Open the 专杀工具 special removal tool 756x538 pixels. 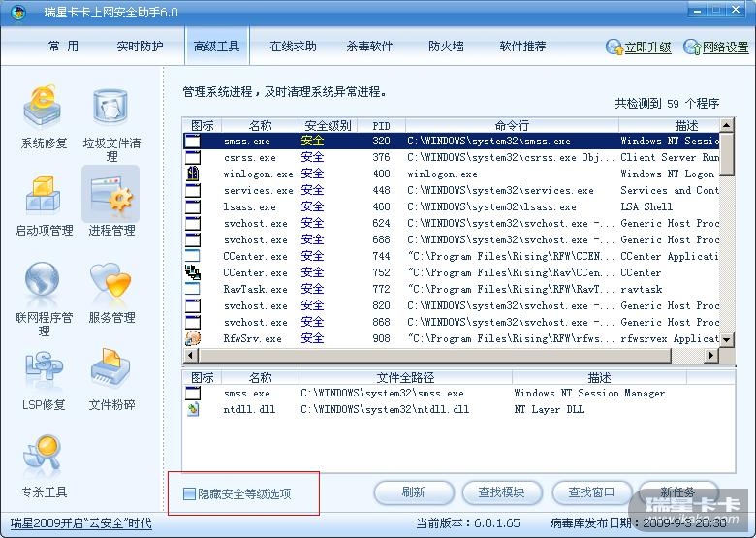[44, 466]
